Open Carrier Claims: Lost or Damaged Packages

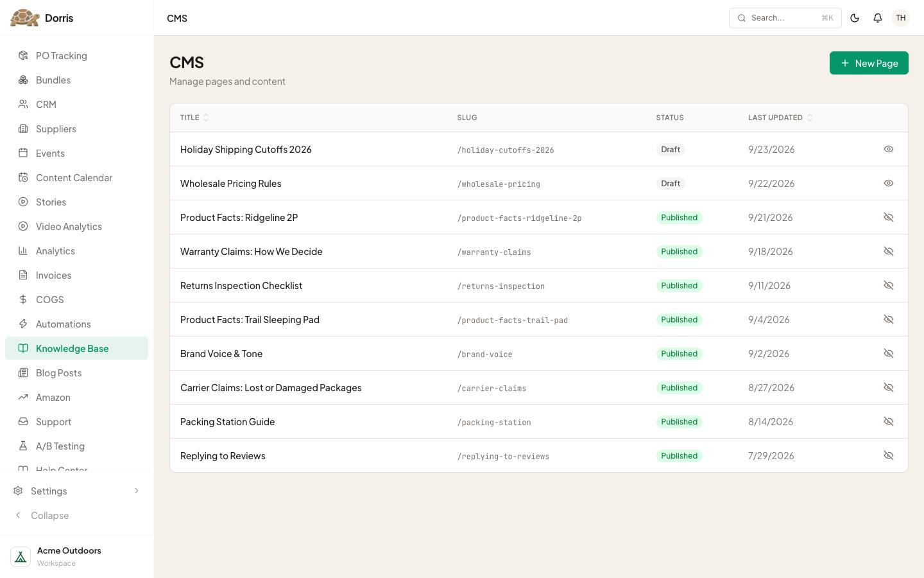[271, 388]
